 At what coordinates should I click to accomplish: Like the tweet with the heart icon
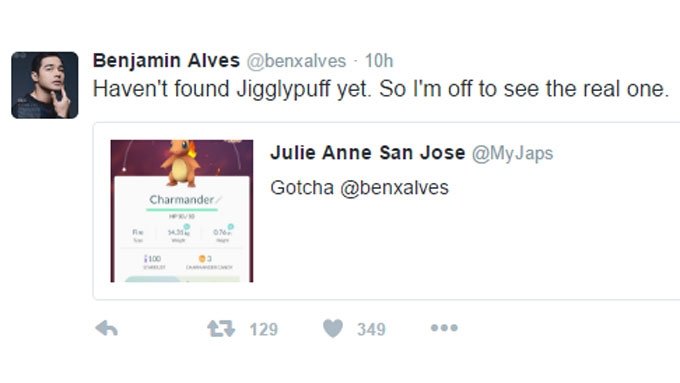tap(333, 328)
